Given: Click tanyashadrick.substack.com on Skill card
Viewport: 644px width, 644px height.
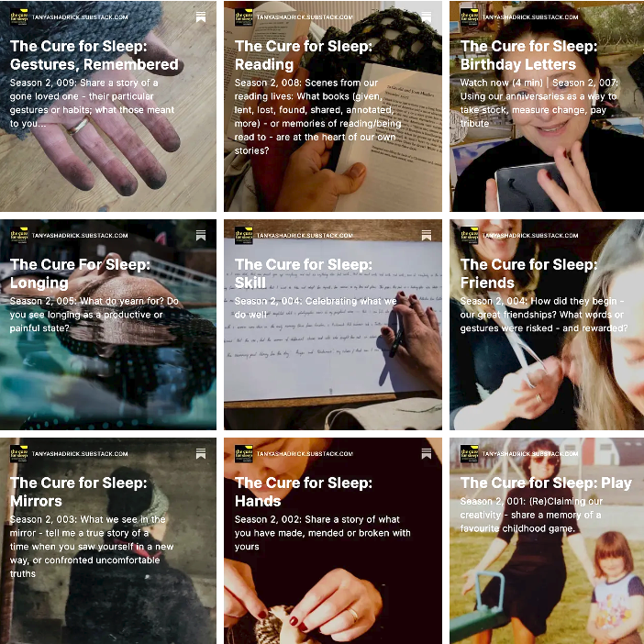Looking at the screenshot, I should tap(305, 236).
